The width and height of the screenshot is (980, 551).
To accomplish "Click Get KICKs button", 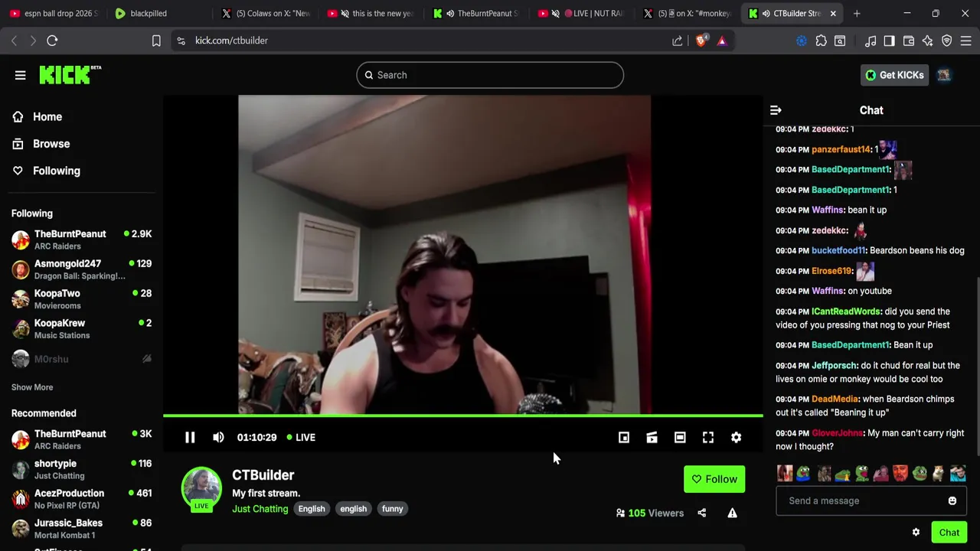I will (x=894, y=75).
